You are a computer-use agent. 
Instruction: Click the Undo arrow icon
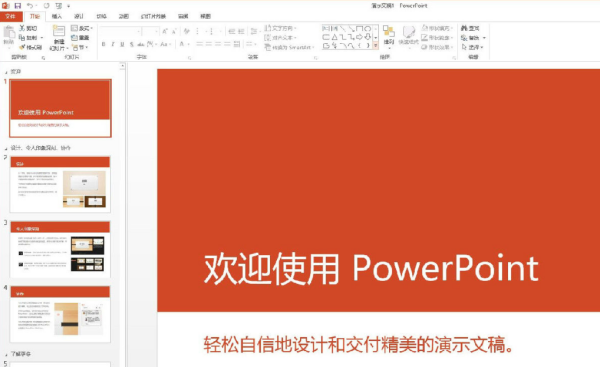click(30, 6)
